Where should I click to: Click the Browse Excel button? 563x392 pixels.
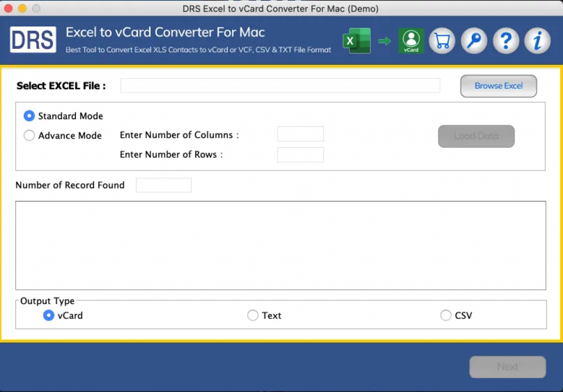coord(498,86)
